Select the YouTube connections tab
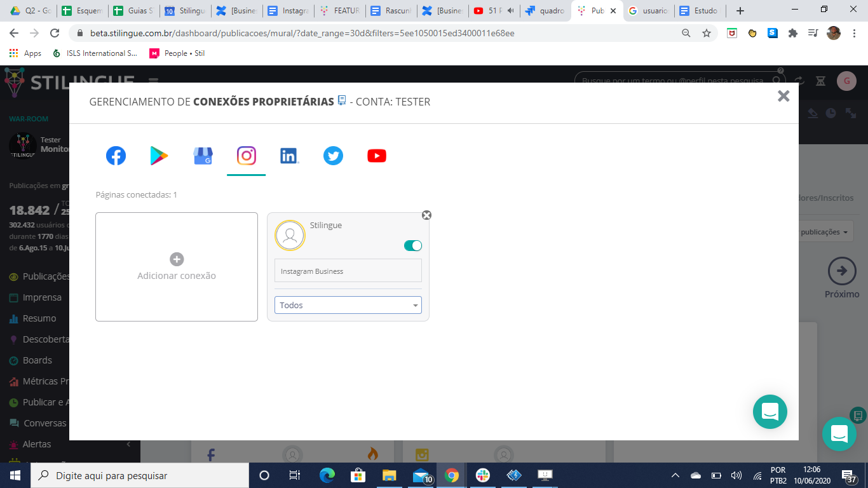Image resolution: width=868 pixels, height=488 pixels. tap(377, 156)
